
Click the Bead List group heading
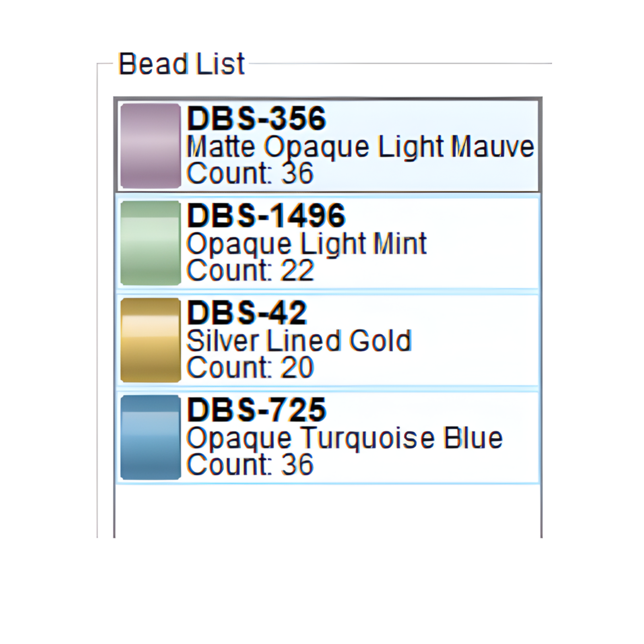click(x=182, y=64)
